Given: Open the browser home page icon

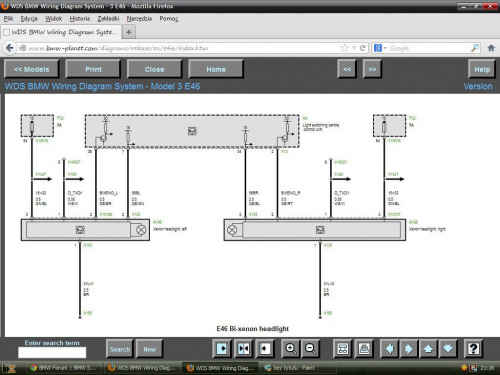Looking at the screenshot, I should pyautogui.click(x=491, y=48).
